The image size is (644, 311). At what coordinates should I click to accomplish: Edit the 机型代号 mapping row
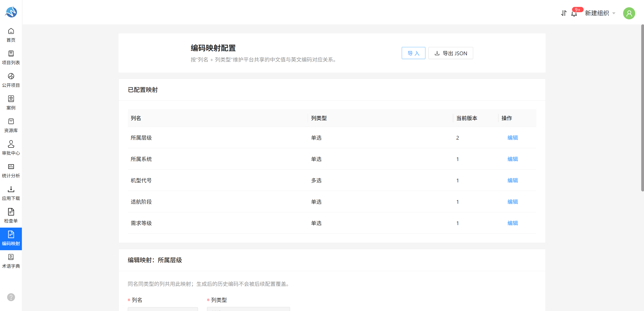tap(512, 180)
